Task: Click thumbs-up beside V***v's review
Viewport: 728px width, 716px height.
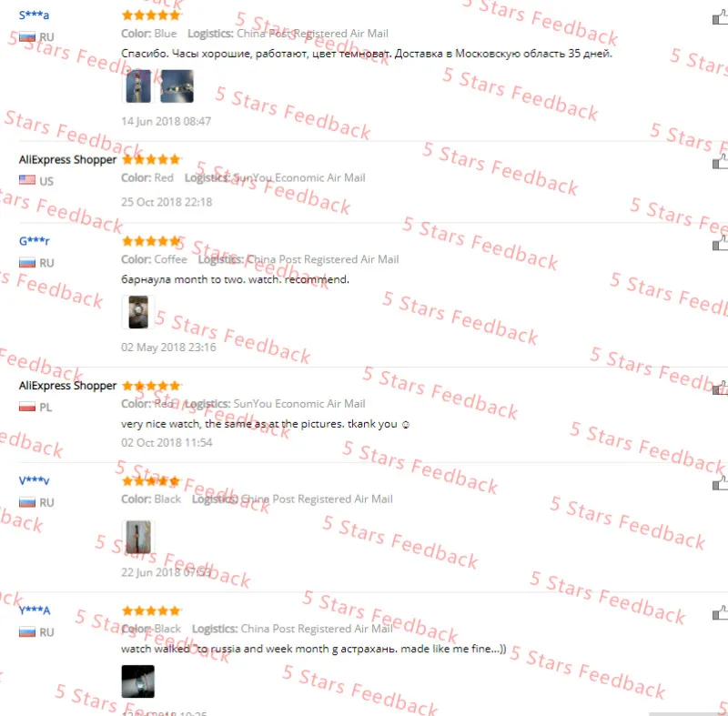Action: click(x=720, y=483)
